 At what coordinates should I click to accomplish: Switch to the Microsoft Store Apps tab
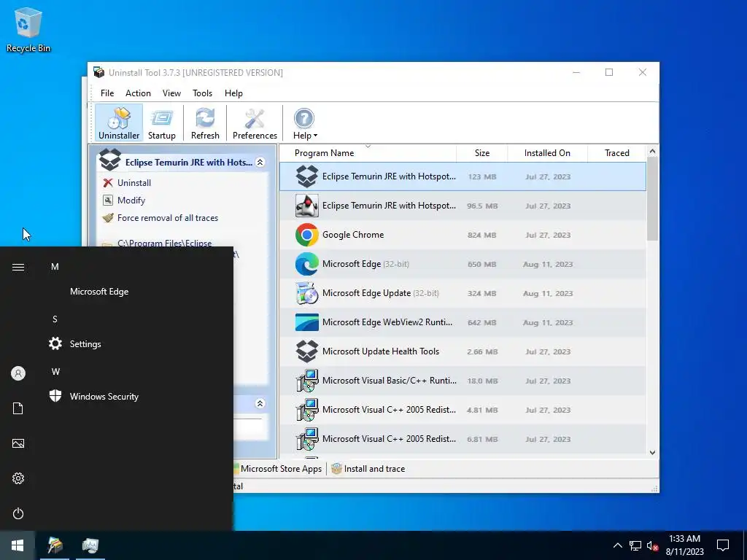(x=279, y=469)
